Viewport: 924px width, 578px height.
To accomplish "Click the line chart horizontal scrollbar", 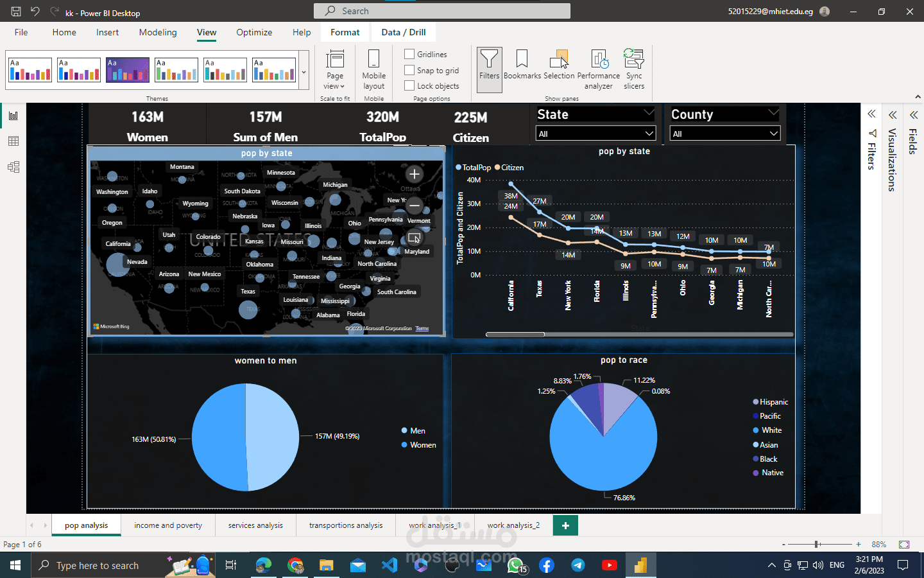I will pyautogui.click(x=515, y=335).
